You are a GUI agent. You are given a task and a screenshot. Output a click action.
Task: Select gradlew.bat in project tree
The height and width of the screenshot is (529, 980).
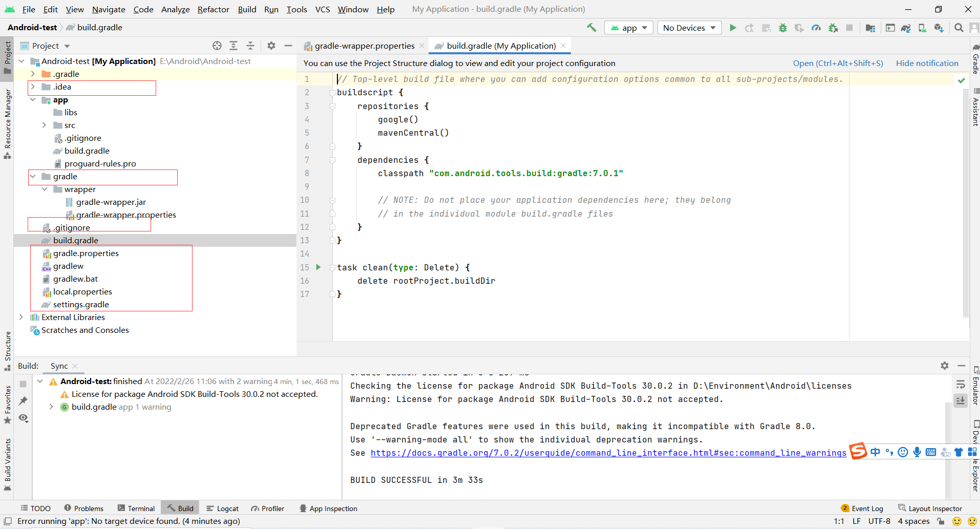coord(75,279)
